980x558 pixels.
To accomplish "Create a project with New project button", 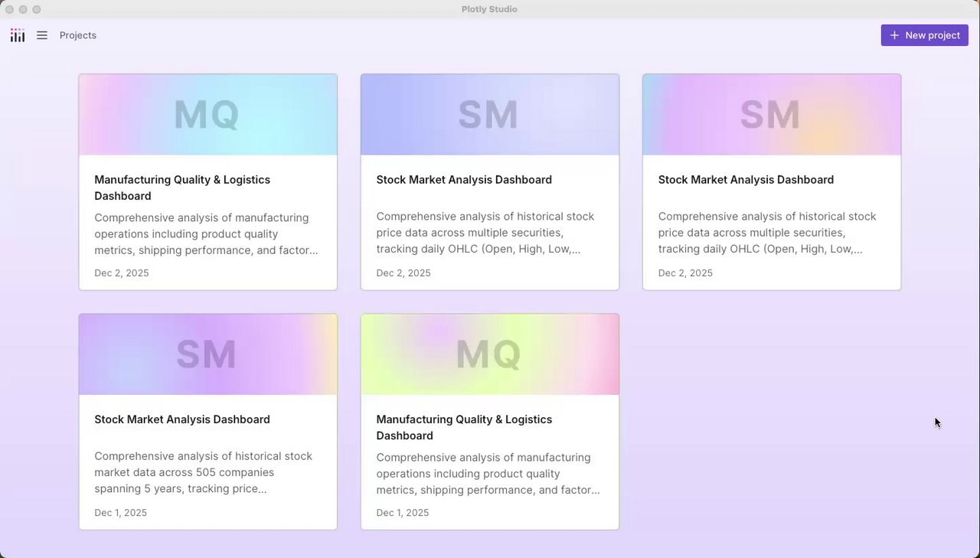I will [924, 35].
